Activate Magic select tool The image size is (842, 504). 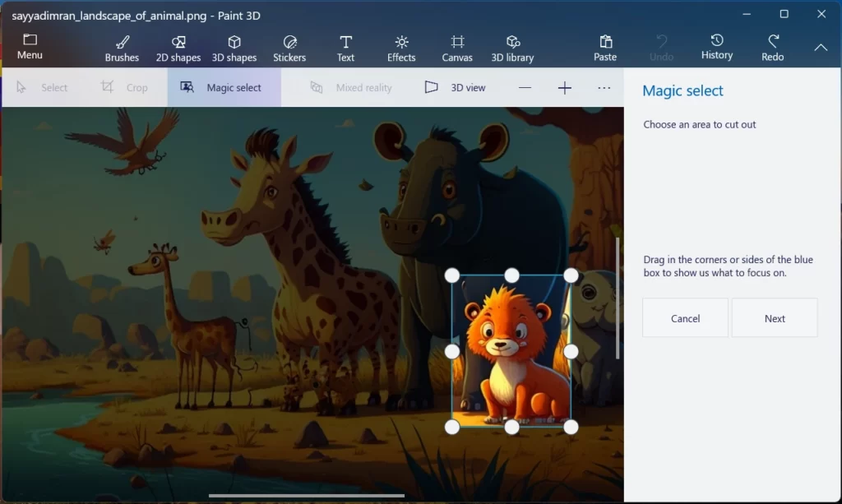[224, 87]
